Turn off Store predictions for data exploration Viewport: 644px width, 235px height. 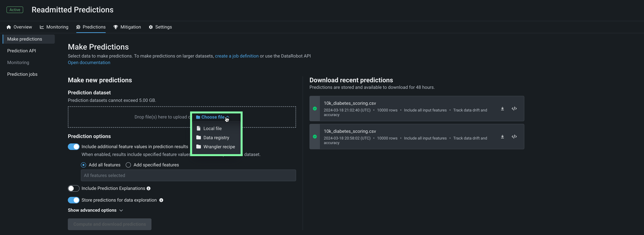(x=74, y=200)
